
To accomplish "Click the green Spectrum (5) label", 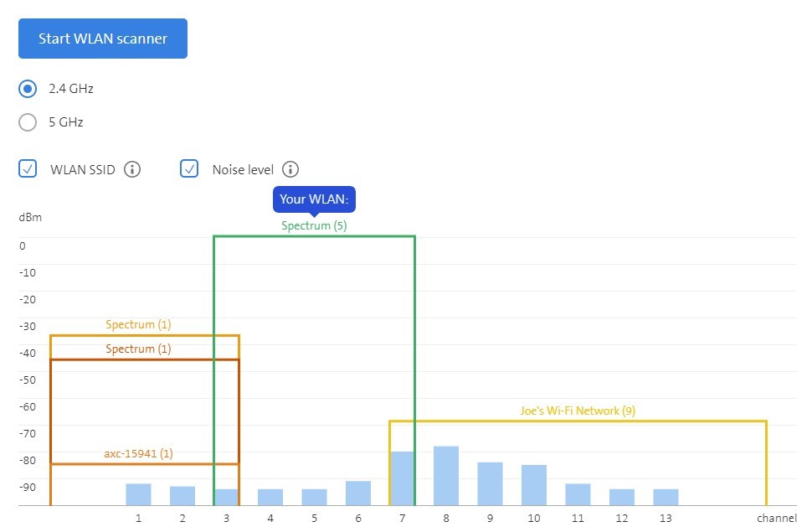I will 314,225.
